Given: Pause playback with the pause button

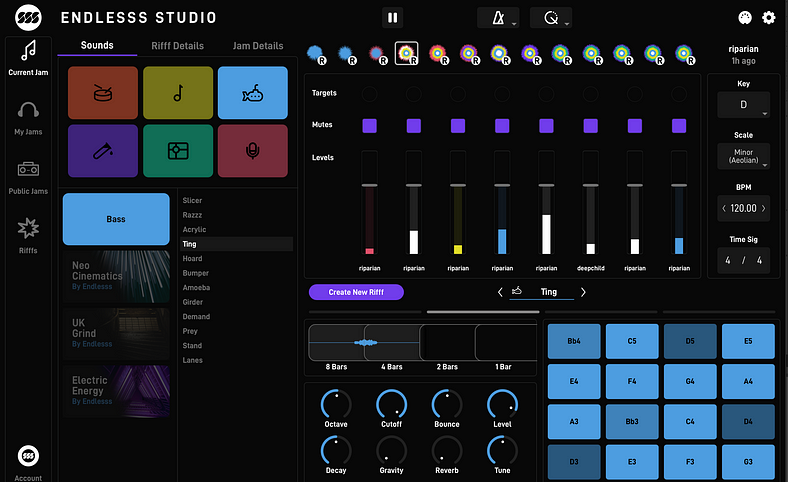Looking at the screenshot, I should [x=392, y=18].
